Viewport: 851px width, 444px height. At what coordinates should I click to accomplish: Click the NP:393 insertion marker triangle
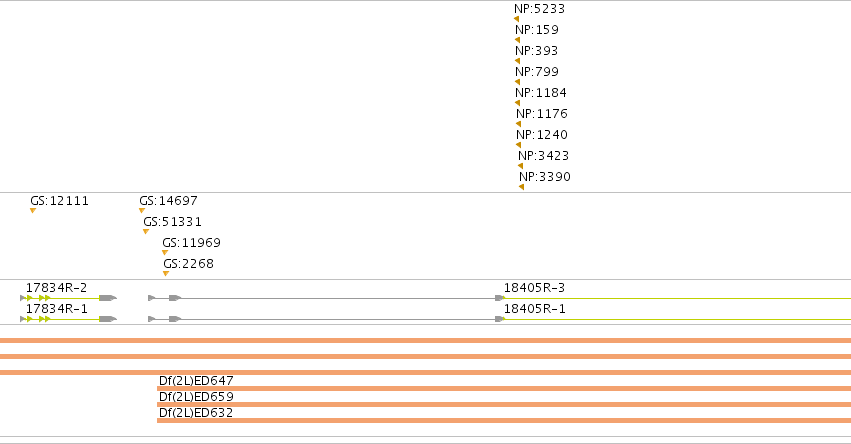[518, 61]
